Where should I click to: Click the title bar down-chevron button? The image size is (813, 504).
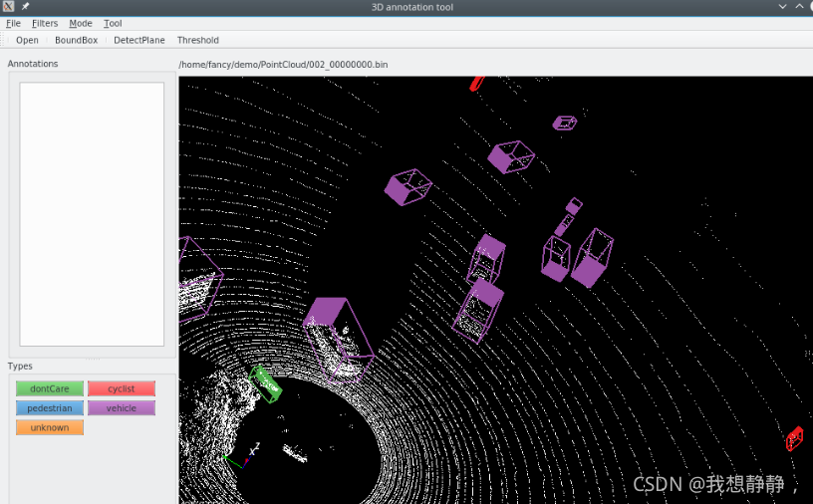coord(782,7)
